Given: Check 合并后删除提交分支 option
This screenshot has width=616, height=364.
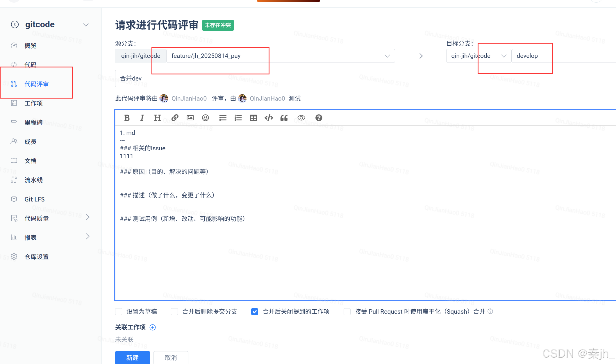Looking at the screenshot, I should click(x=174, y=312).
